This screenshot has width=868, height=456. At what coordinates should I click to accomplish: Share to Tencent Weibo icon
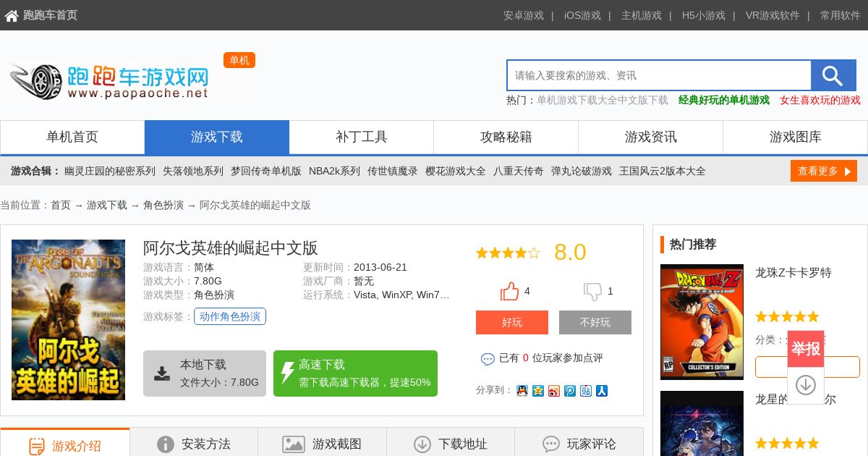(570, 390)
